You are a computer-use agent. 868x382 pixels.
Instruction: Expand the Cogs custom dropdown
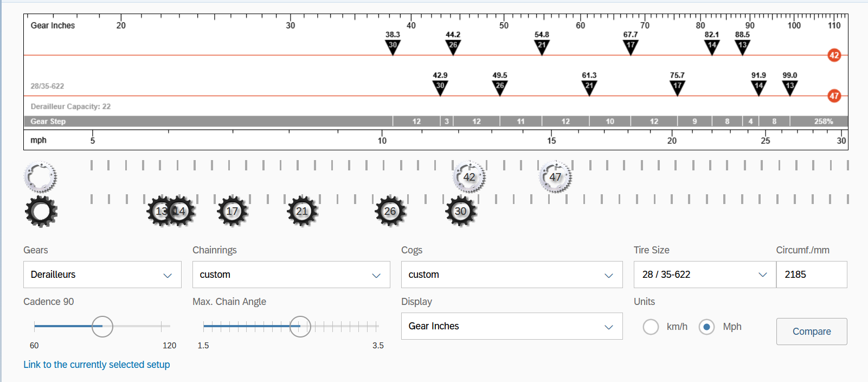(x=511, y=275)
